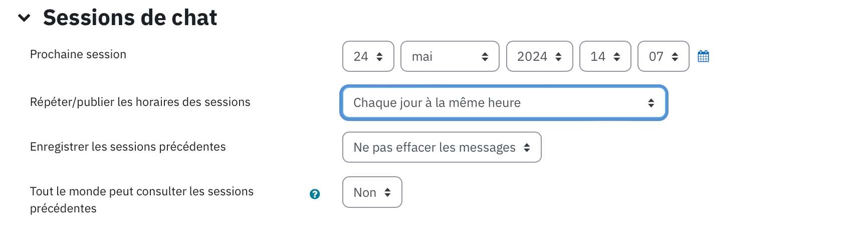868x234 pixels.
Task: Open the month dropdown showing mai
Action: point(450,56)
